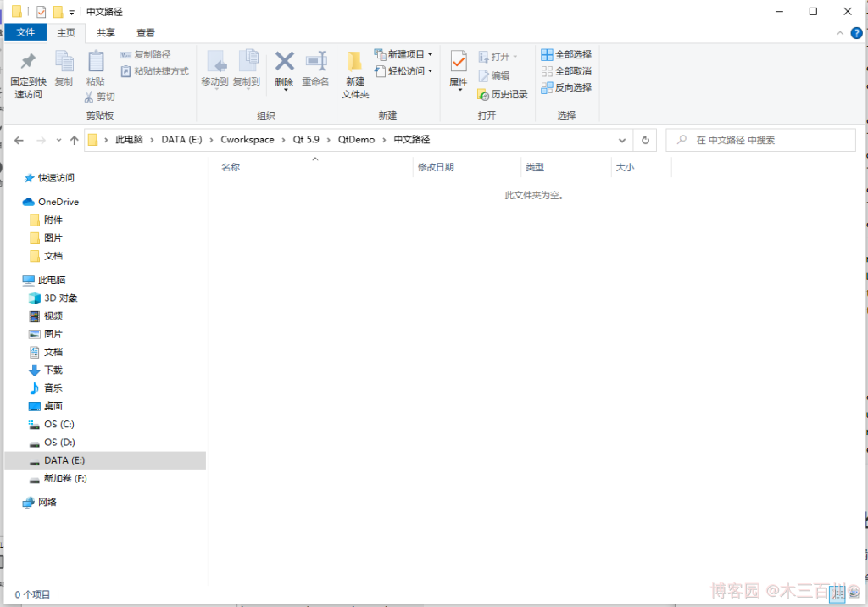This screenshot has height=607, width=868.
Task: Click the refresh icon in address bar
Action: (644, 139)
